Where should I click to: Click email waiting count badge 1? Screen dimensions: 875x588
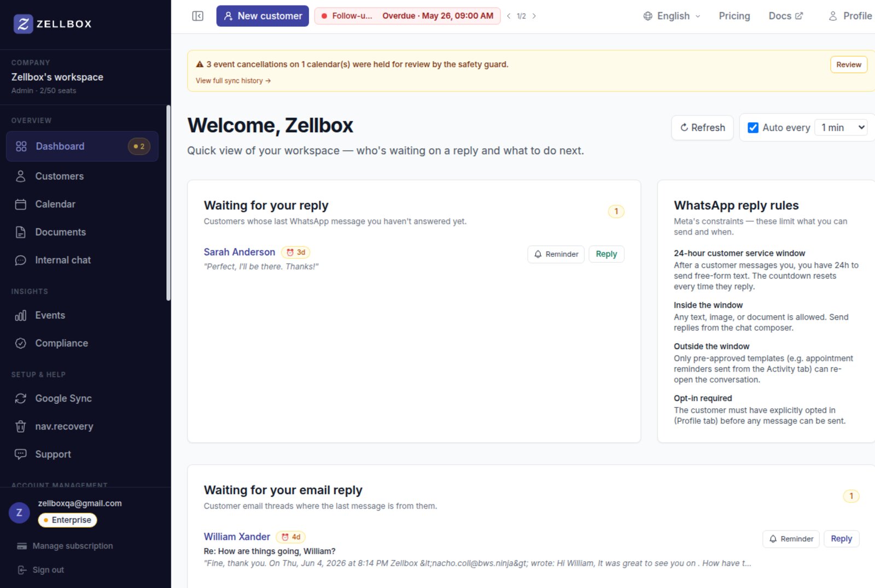coord(851,496)
